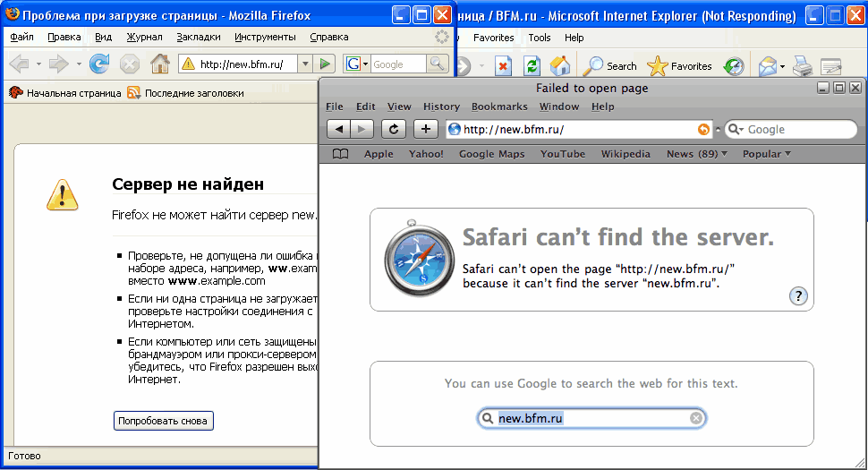Open Safari Google search magnifier dropdown
Image resolution: width=868 pixels, height=470 pixels.
736,129
